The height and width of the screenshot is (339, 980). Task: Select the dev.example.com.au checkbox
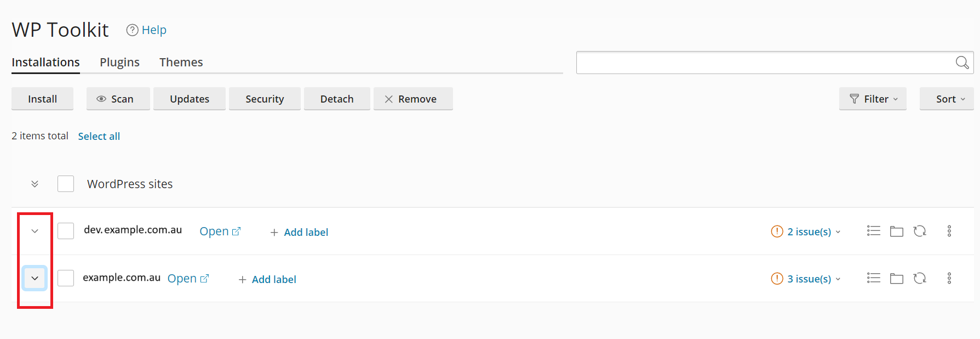pos(66,231)
